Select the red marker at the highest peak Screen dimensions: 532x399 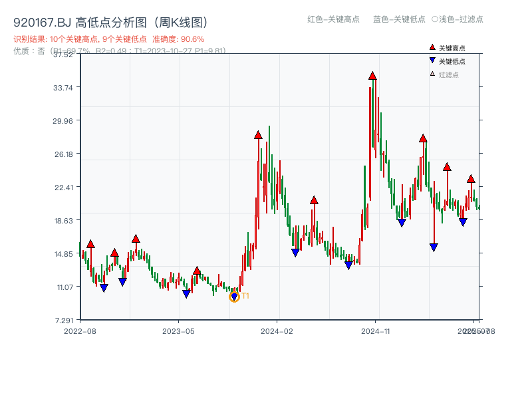[x=371, y=76]
